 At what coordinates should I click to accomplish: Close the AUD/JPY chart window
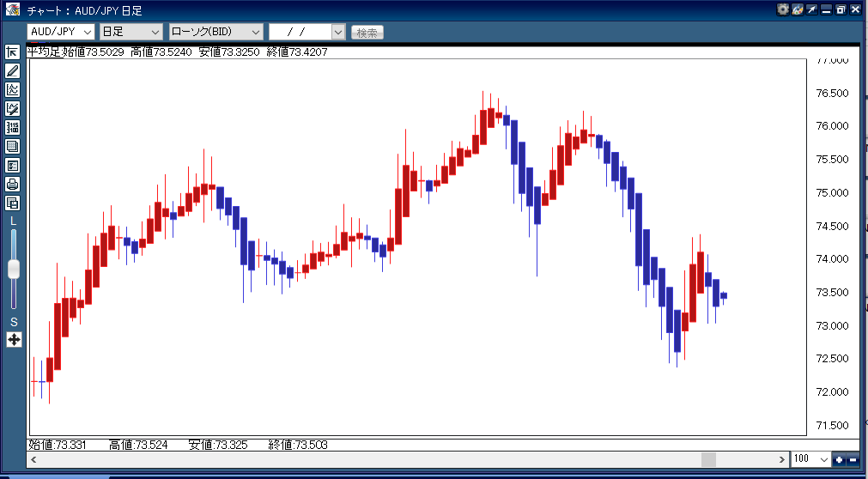856,10
